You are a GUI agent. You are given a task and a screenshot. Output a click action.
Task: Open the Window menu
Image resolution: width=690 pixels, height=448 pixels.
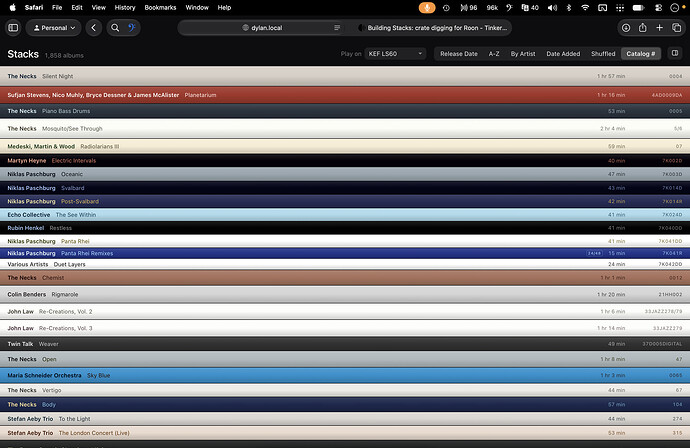pos(197,7)
